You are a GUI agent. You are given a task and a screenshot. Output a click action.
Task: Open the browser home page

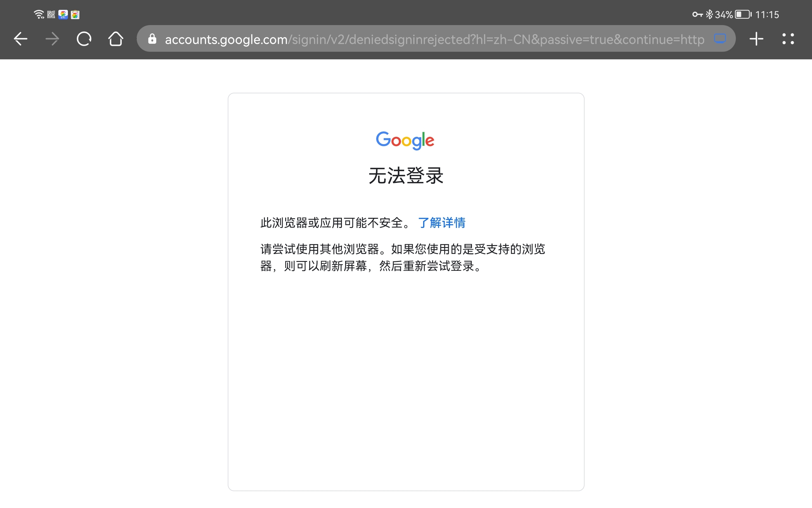(116, 39)
